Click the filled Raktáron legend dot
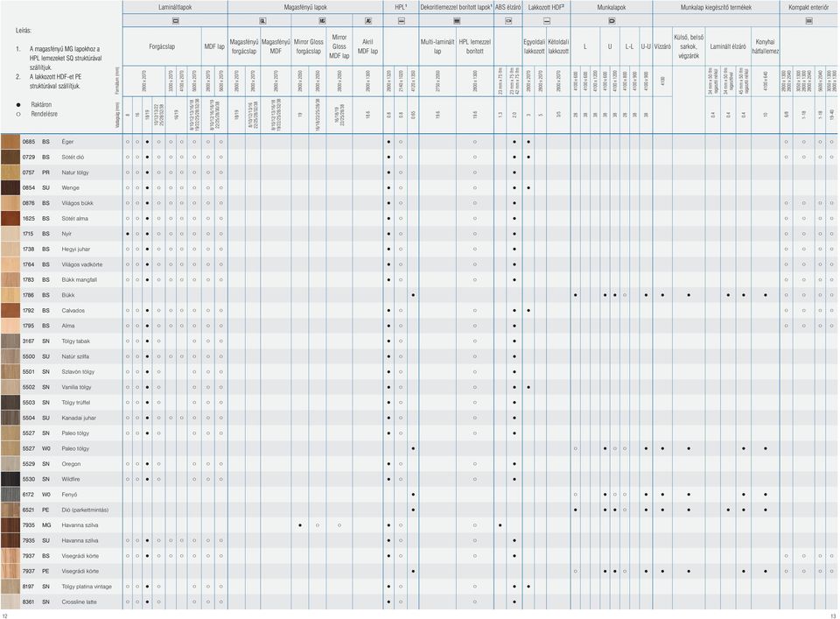The image size is (840, 619). (18, 105)
